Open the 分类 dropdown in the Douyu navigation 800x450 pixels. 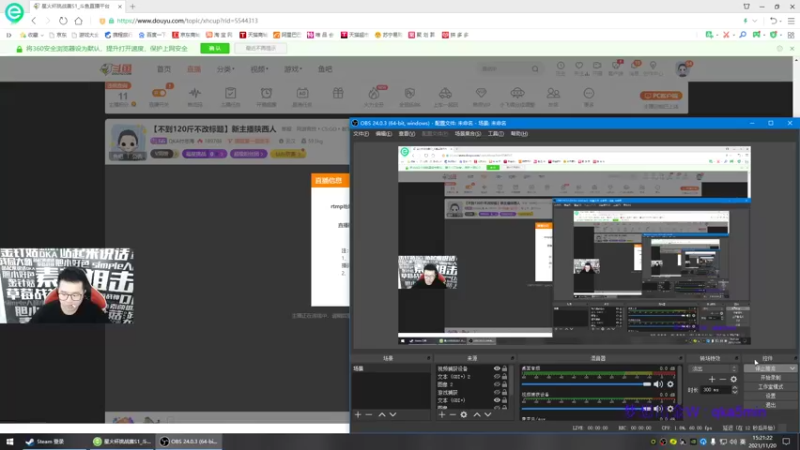pyautogui.click(x=226, y=69)
